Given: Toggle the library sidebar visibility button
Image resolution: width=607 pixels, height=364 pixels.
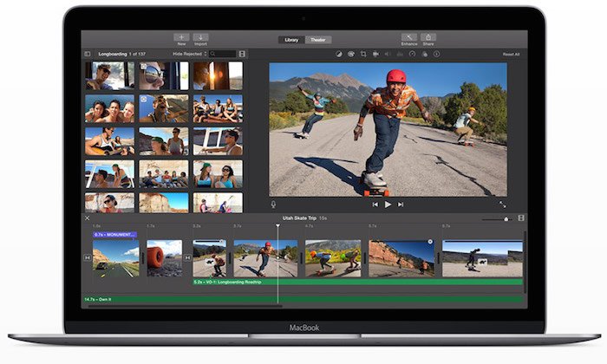Looking at the screenshot, I should coord(87,54).
